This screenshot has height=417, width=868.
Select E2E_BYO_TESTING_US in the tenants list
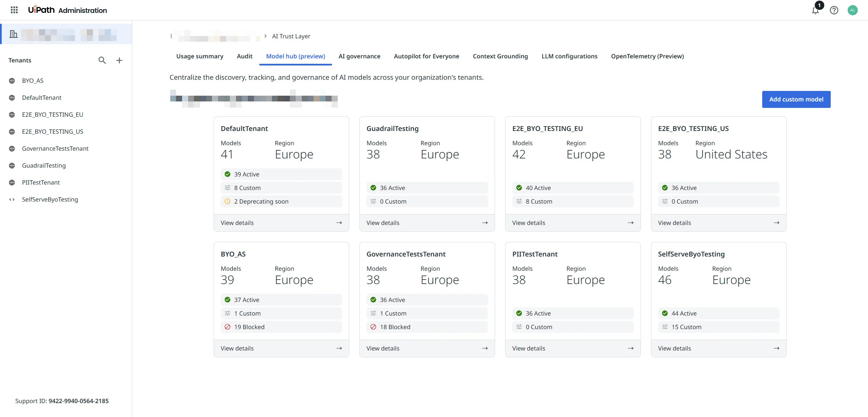tap(66, 132)
